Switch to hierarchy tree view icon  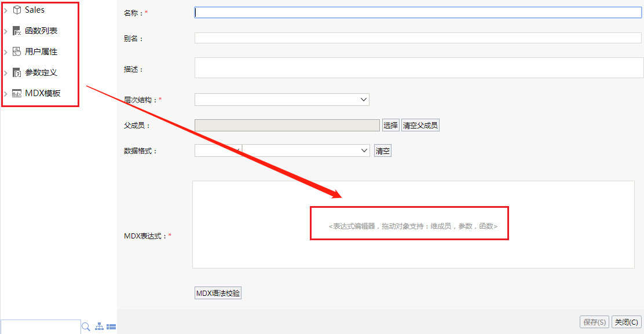tap(100, 326)
